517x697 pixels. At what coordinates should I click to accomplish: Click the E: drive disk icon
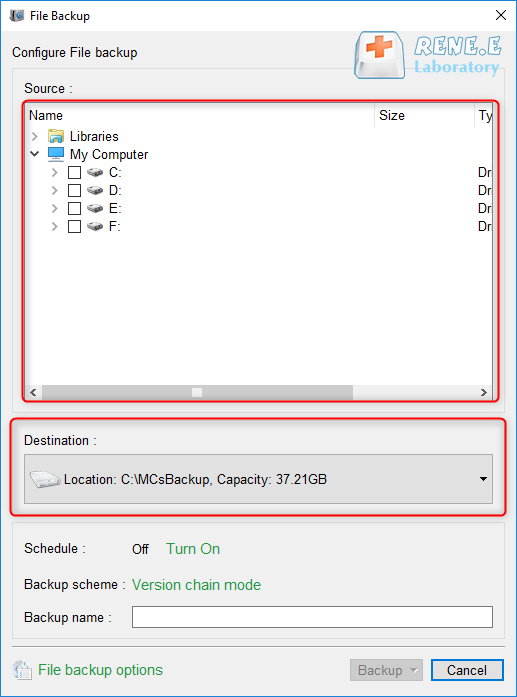coord(95,208)
